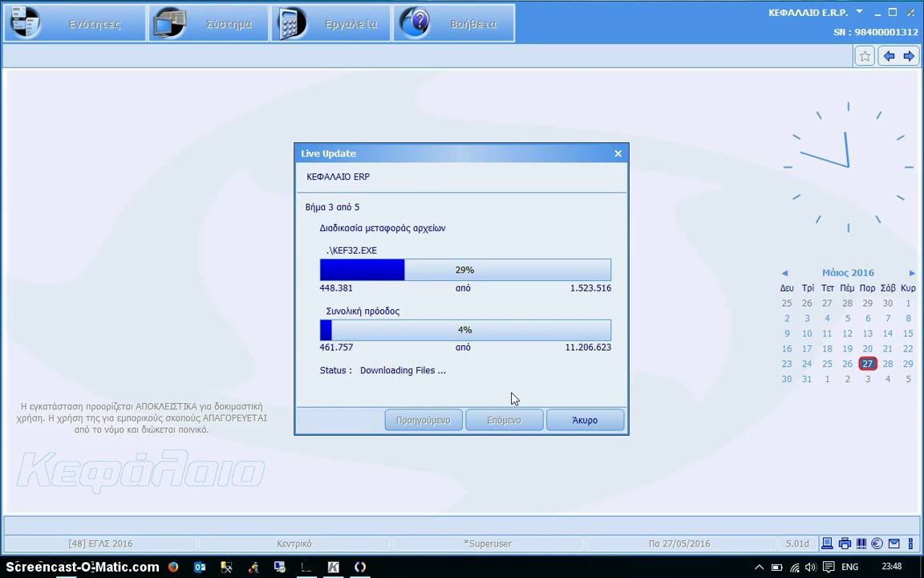The image size is (924, 578).
Task: Click the info icon in status bar
Action: tap(910, 543)
